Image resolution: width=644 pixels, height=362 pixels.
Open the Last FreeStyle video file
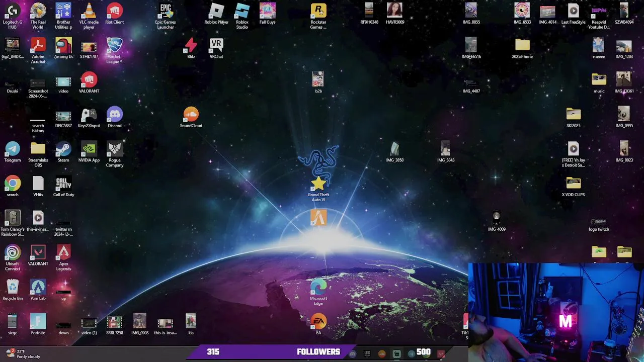click(574, 14)
